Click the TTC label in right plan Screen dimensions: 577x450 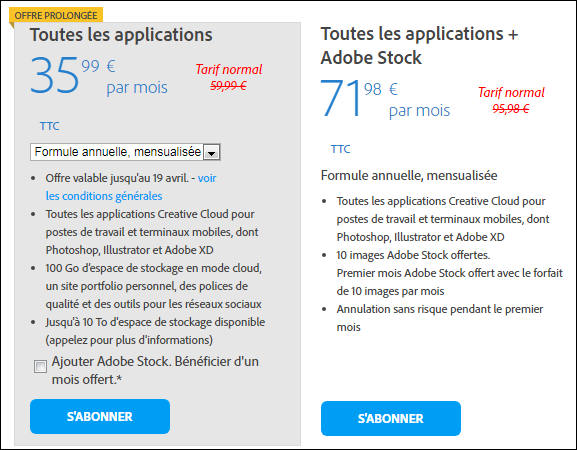[340, 149]
